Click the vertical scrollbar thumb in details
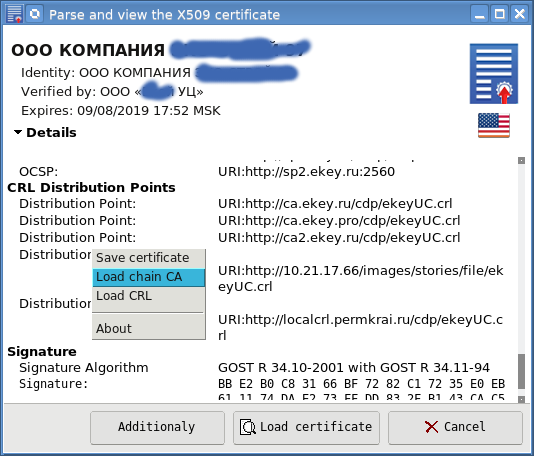This screenshot has width=534, height=456. (x=521, y=372)
